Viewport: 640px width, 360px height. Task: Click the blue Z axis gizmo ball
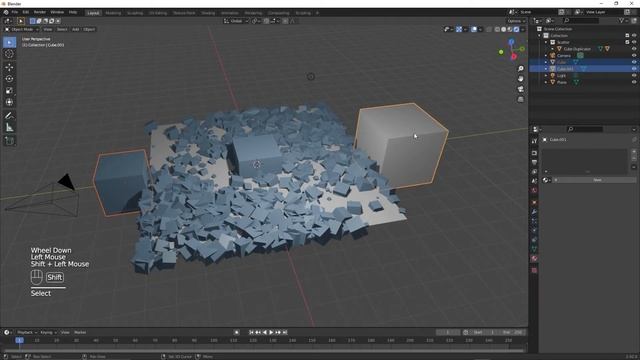click(511, 41)
